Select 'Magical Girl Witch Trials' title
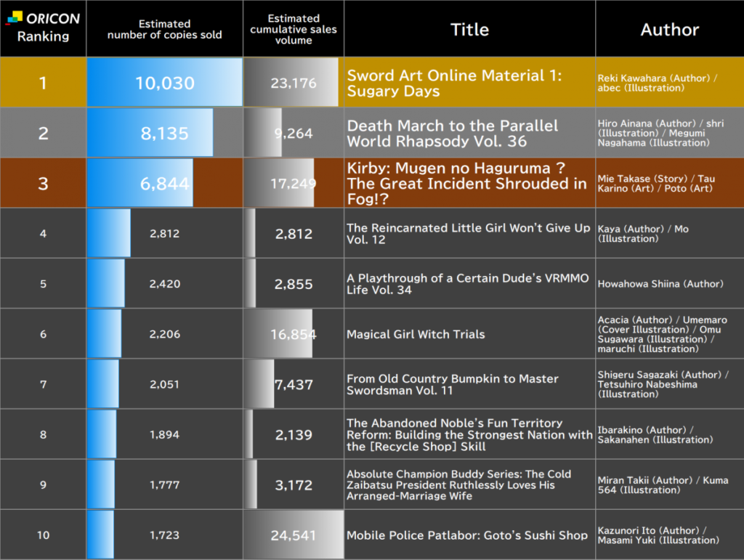The width and height of the screenshot is (744, 560). pyautogui.click(x=416, y=334)
